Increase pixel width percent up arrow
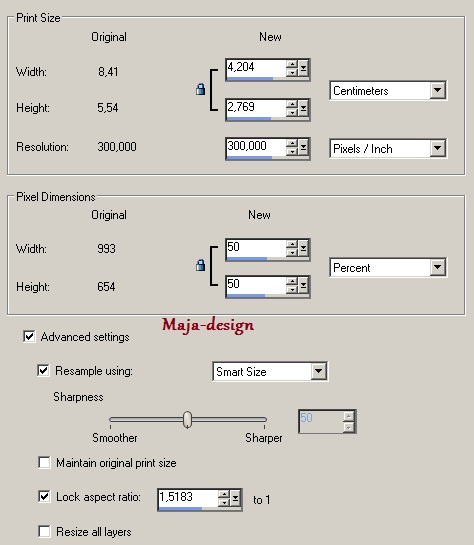This screenshot has height=545, width=474. (292, 244)
